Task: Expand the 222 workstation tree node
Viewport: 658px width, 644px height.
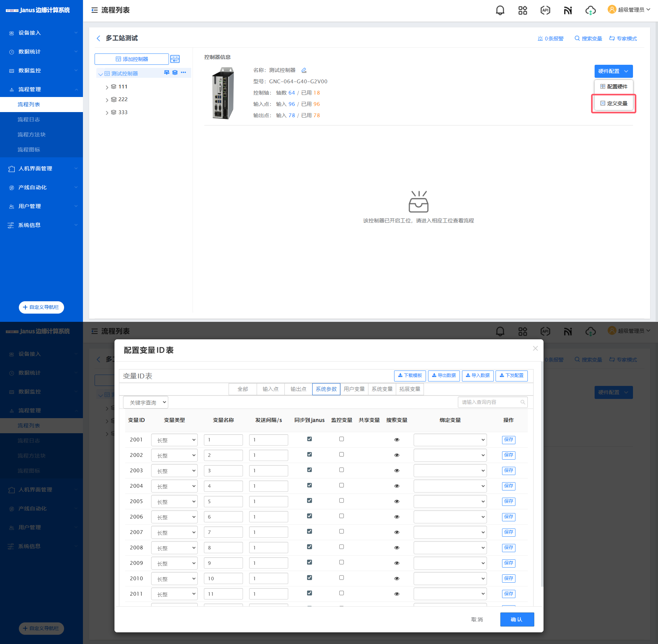Action: tap(107, 100)
